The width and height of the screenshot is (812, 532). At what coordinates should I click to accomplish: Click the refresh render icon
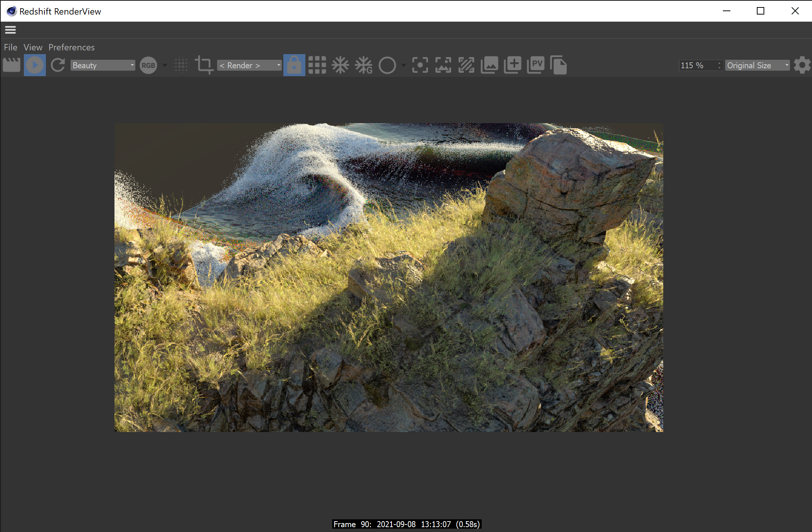coord(58,65)
